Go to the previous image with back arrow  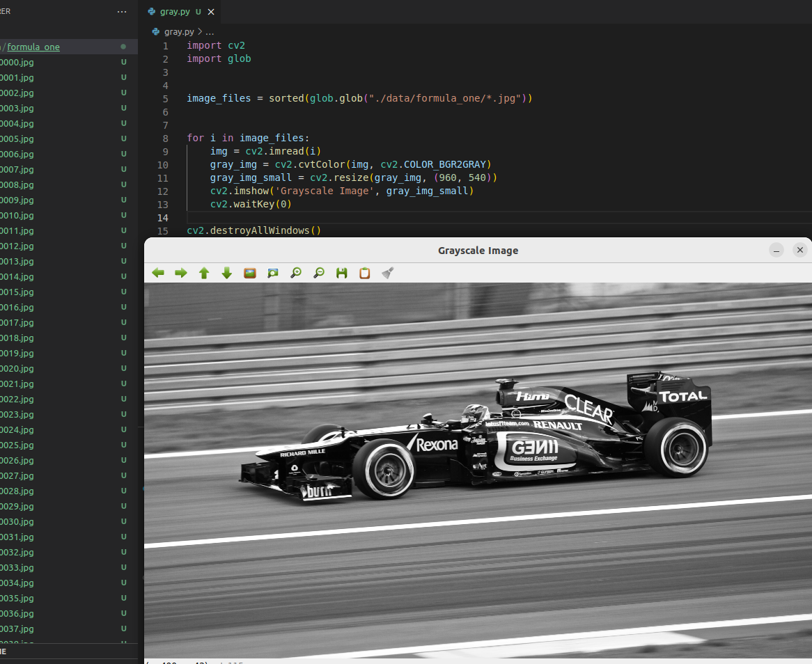(157, 273)
